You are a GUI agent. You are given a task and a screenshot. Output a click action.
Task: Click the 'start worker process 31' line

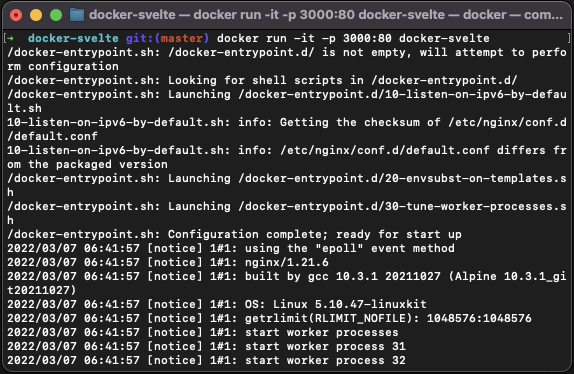click(x=206, y=347)
